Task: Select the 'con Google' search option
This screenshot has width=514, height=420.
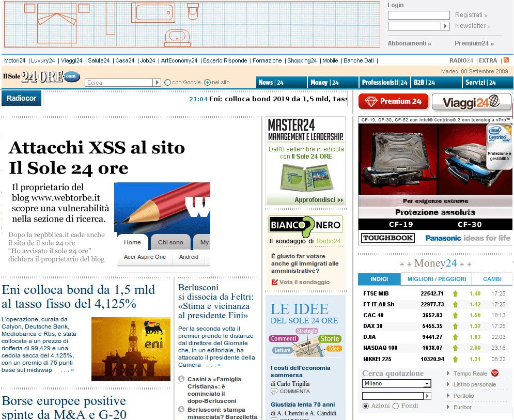Action: coord(167,83)
